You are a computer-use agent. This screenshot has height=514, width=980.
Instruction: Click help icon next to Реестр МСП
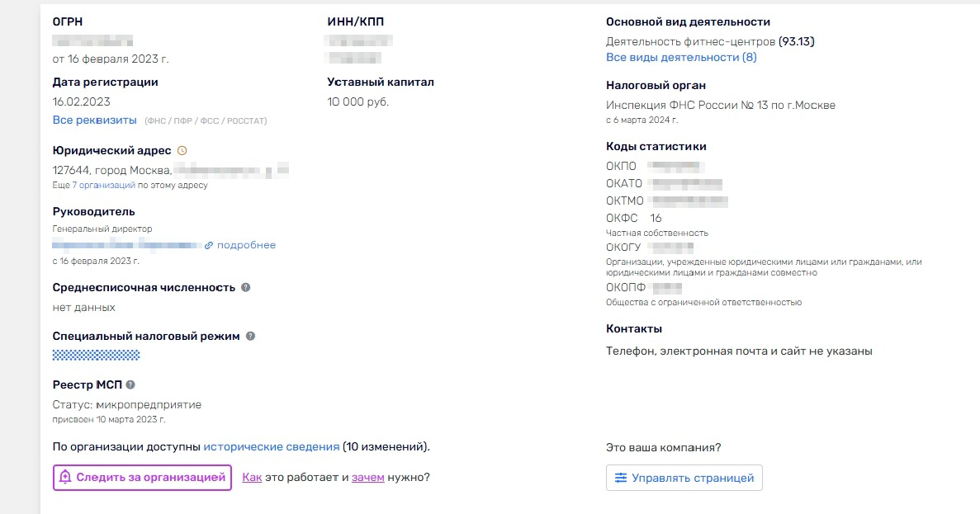pos(130,384)
